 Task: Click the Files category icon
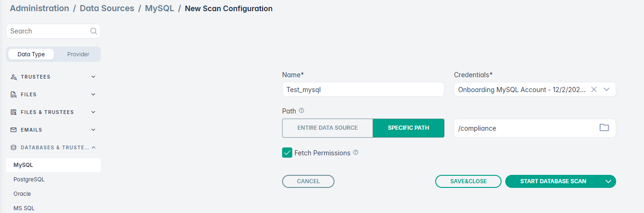[x=14, y=94]
